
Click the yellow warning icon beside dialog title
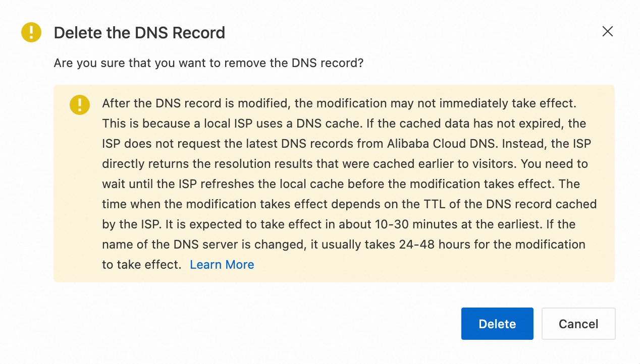[x=31, y=33]
